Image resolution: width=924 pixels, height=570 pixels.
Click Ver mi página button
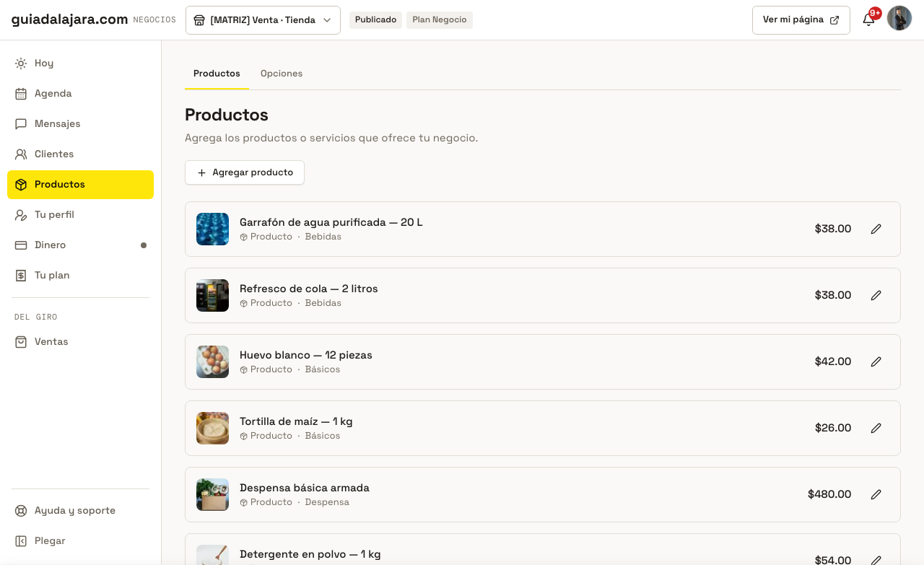(801, 20)
